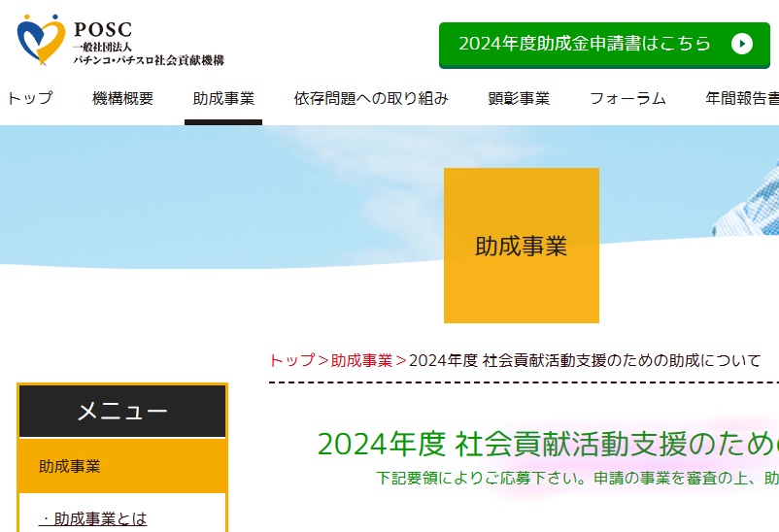The height and width of the screenshot is (532, 779).
Task: Open the ・助成事業とは sidebar link
Action: click(93, 519)
